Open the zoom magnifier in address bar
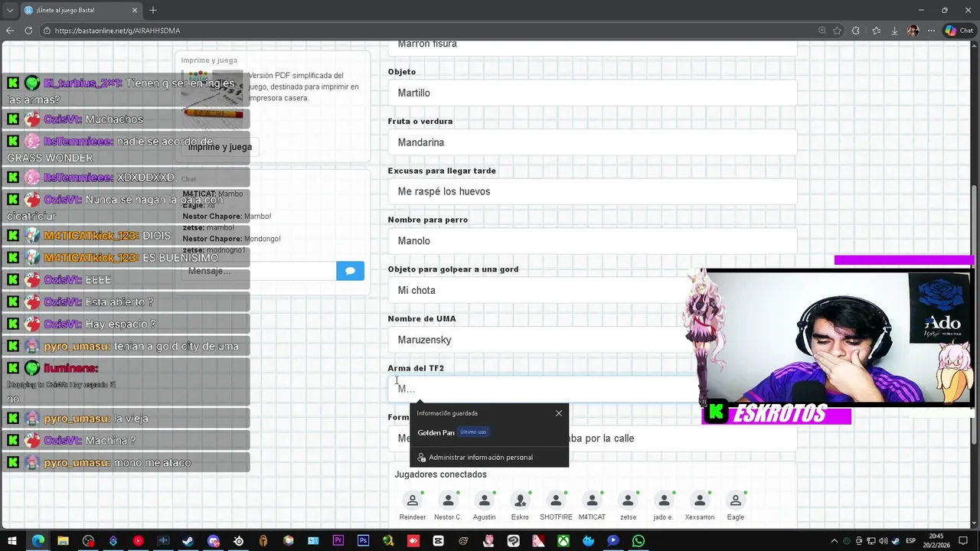980x551 pixels. [x=822, y=31]
